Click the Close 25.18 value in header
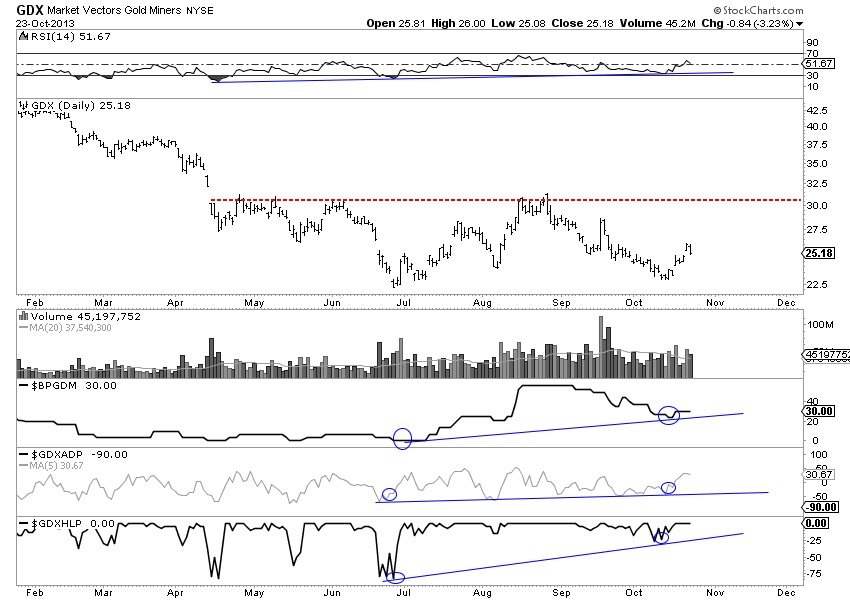The height and width of the screenshot is (600, 850). point(583,23)
